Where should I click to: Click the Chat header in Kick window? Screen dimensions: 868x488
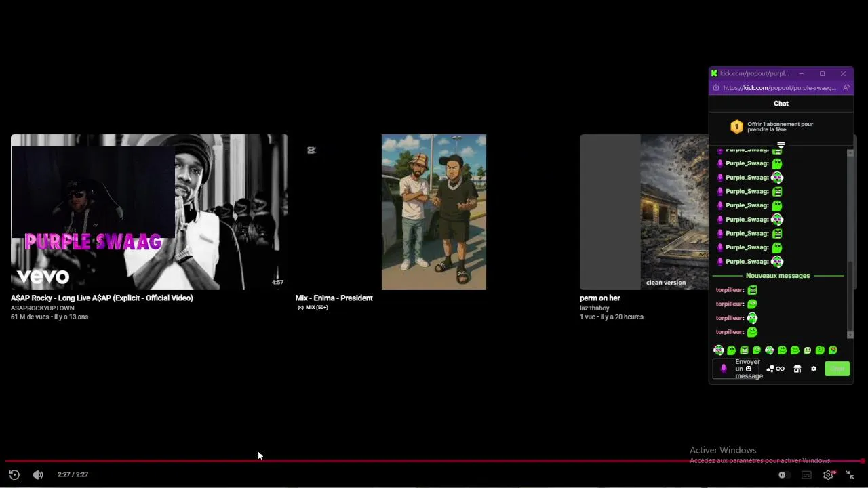(781, 104)
